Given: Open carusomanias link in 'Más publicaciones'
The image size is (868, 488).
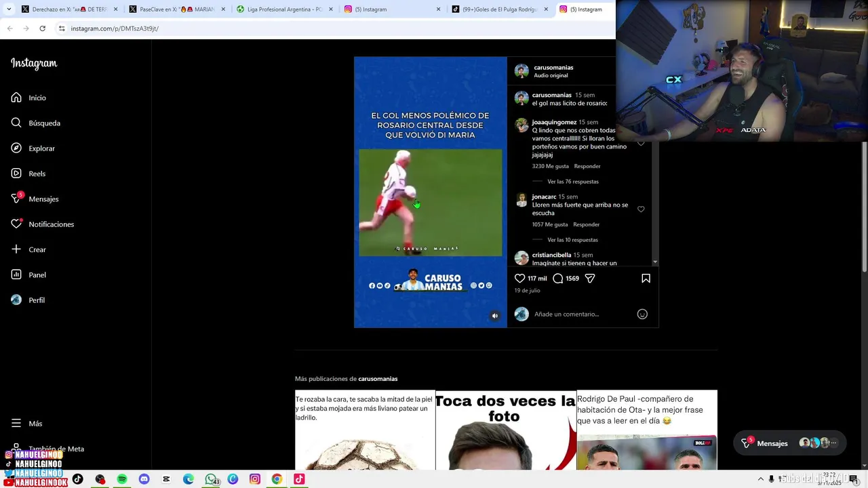Looking at the screenshot, I should pos(378,379).
